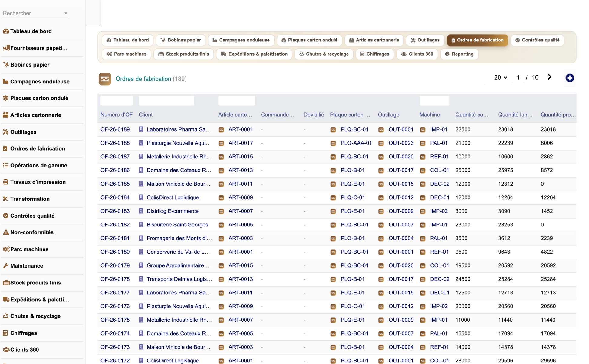Click the Article carto… filter field
589x364 pixels.
tap(237, 100)
